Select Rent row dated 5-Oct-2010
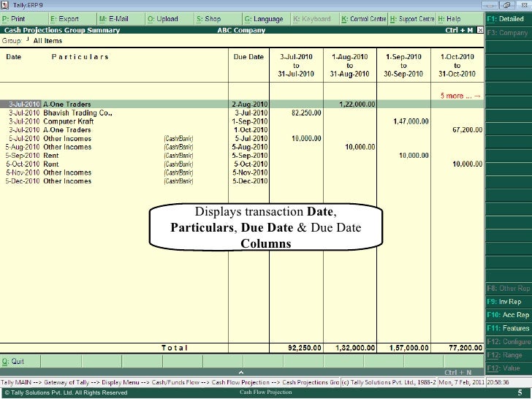 242,164
